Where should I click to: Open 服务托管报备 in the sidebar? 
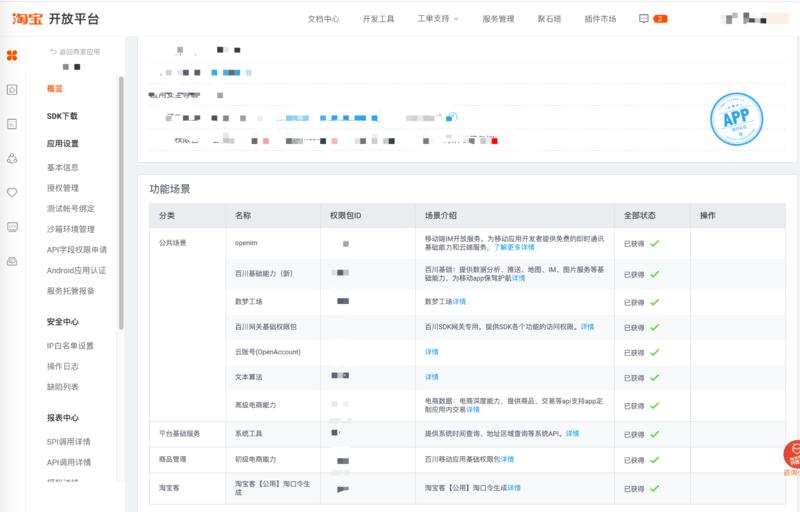(x=70, y=291)
